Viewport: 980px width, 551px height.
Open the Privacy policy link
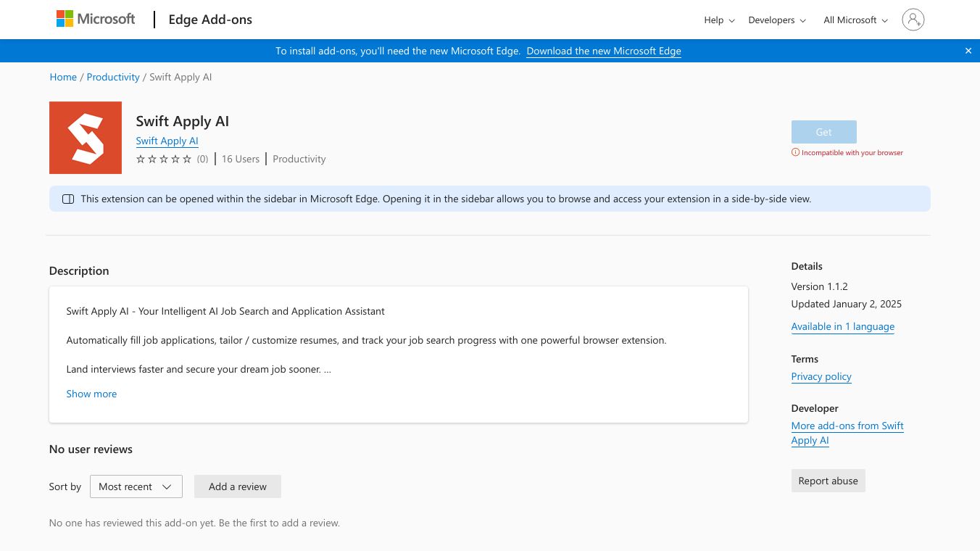click(821, 376)
